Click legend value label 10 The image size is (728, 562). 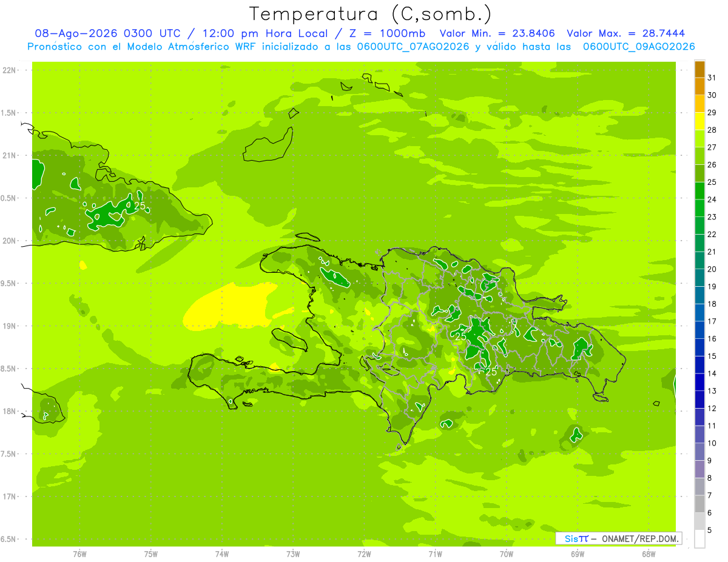tap(712, 443)
